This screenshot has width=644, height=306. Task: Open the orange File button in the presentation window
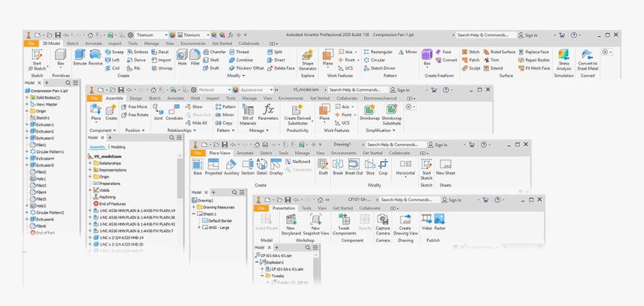point(261,208)
